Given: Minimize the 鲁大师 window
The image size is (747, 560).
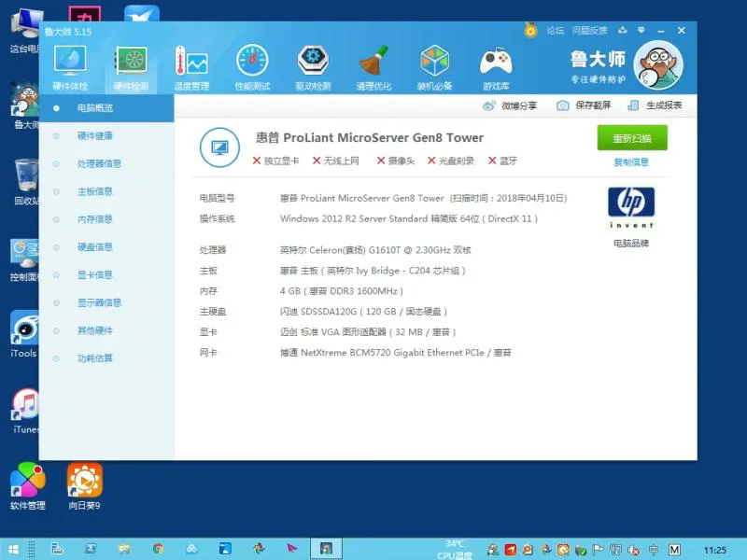Looking at the screenshot, I should point(661,31).
